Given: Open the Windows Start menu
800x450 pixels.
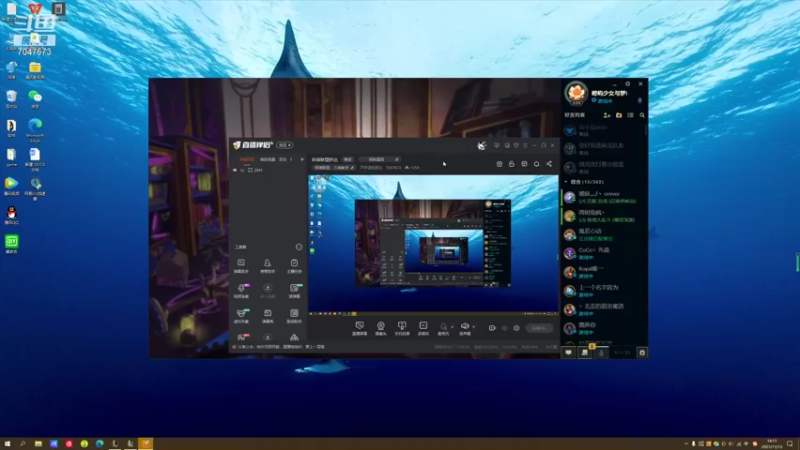Looking at the screenshot, I should pos(7,444).
